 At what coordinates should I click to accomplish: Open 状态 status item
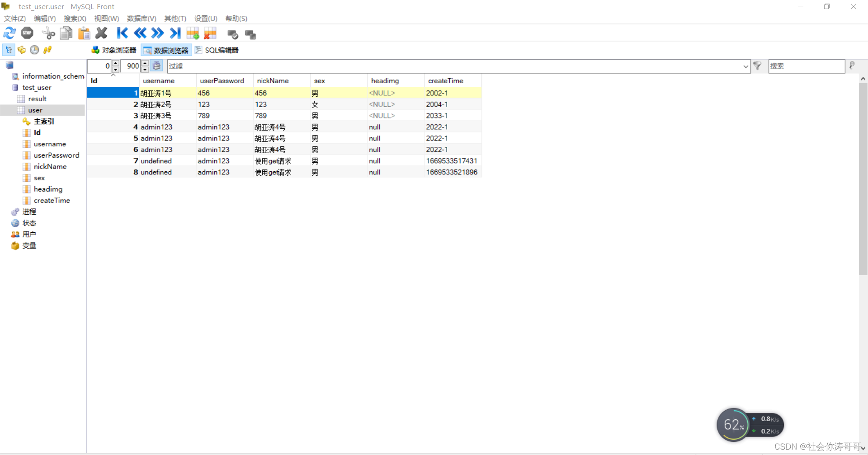pyautogui.click(x=29, y=223)
